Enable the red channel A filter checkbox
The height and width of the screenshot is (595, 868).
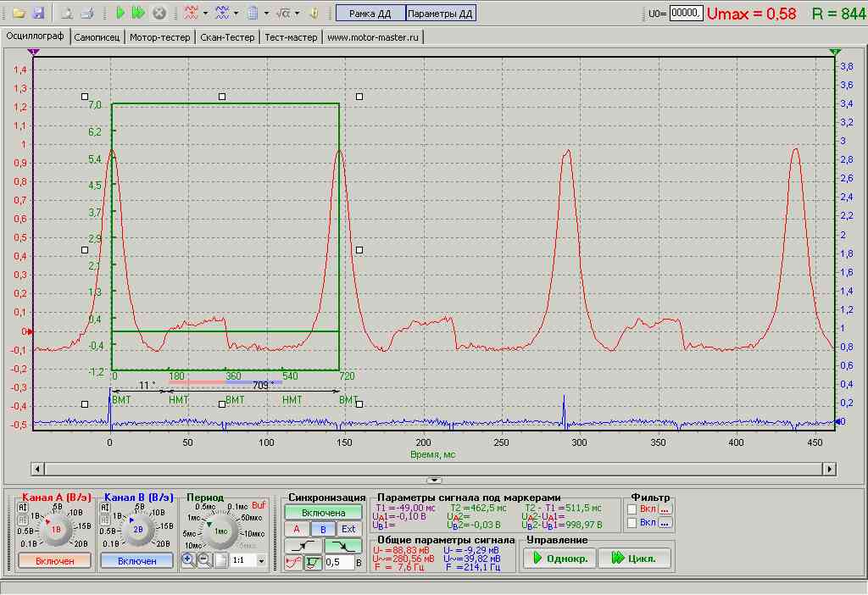coord(632,509)
